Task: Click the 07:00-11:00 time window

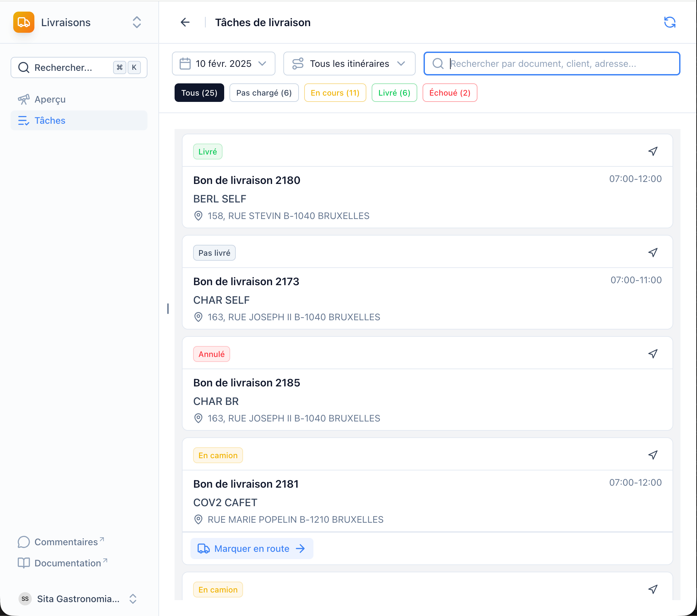Action: [x=636, y=280]
